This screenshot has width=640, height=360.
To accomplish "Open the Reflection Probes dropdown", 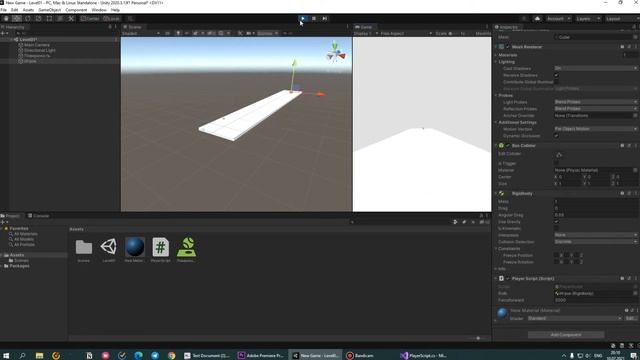I will [x=595, y=109].
